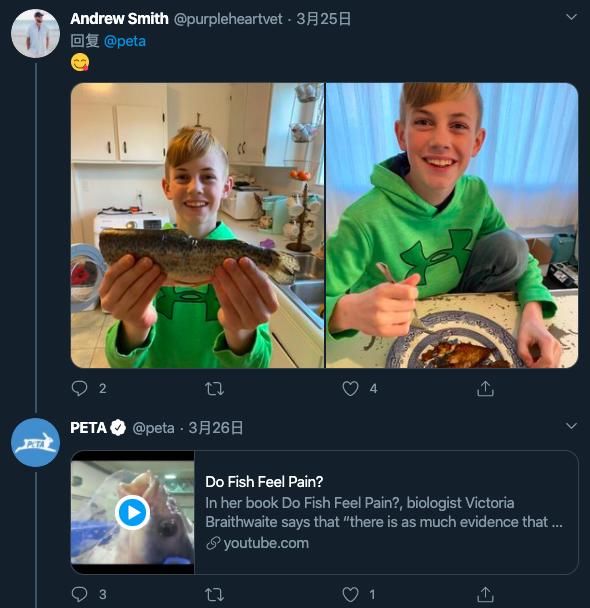Open PETA's rabbit logo avatar

[x=35, y=442]
